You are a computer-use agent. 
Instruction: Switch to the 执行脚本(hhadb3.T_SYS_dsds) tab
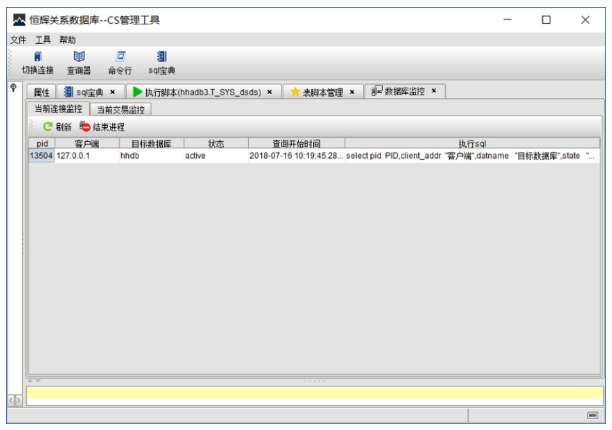tap(203, 92)
